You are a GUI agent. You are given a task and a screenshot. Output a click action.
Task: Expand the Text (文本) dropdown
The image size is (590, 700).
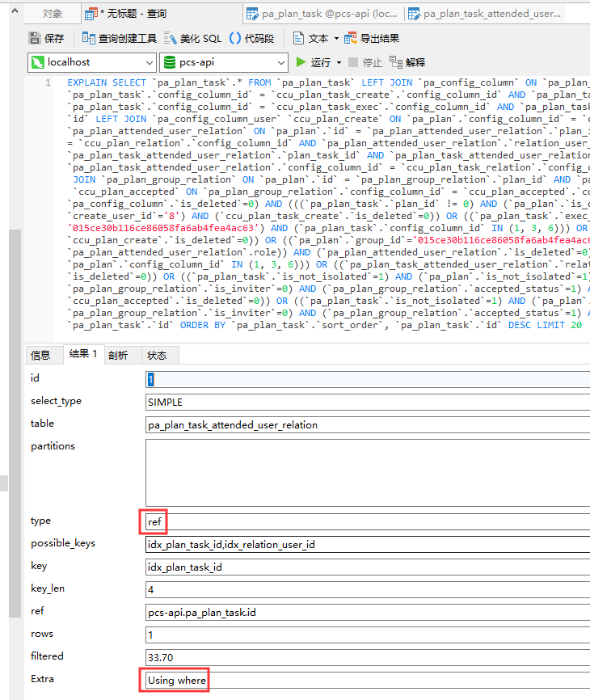pos(336,38)
